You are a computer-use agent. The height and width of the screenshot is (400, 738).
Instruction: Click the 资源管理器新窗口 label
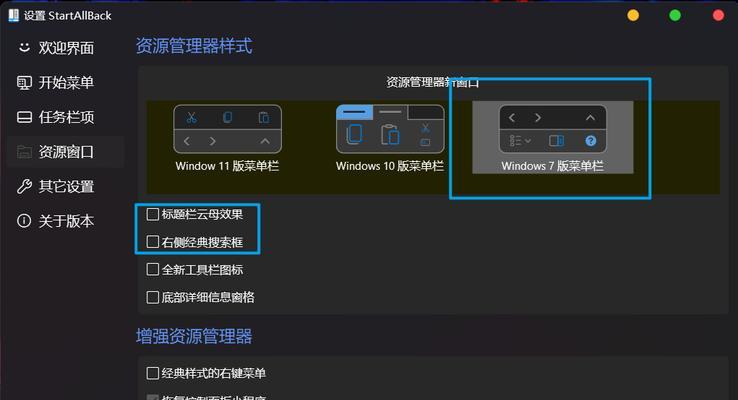433,83
